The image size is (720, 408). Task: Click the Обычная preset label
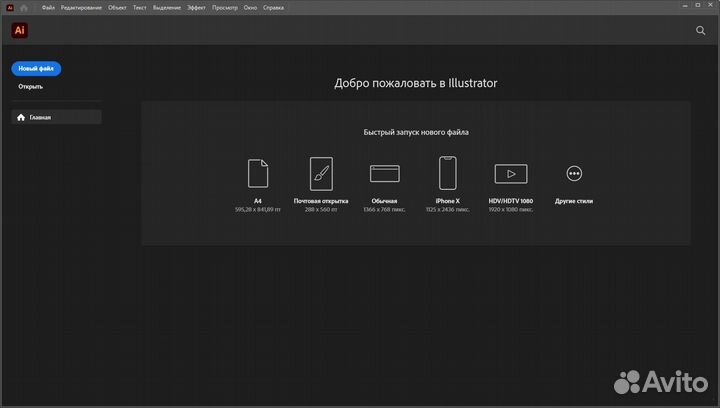(x=384, y=201)
